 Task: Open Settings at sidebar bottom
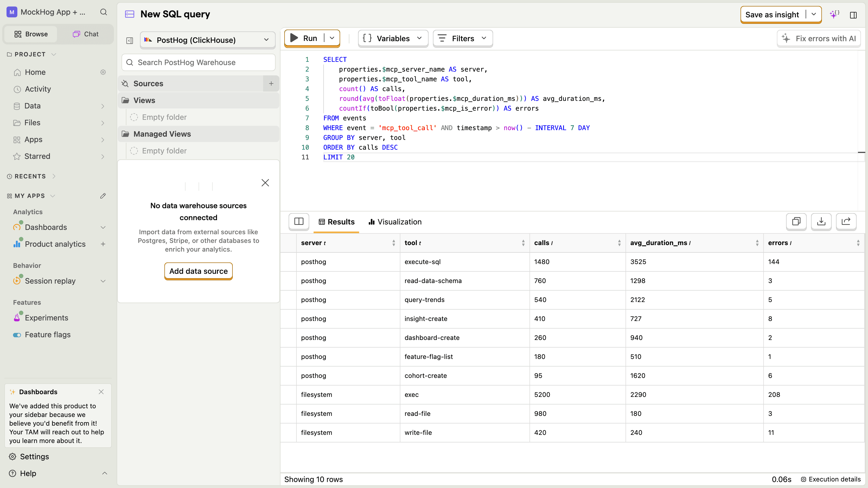coord(34,456)
